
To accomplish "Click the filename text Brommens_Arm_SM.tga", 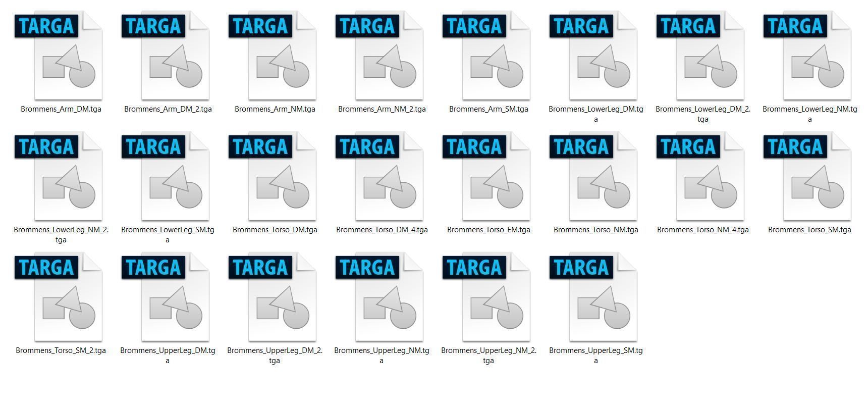I will click(489, 109).
